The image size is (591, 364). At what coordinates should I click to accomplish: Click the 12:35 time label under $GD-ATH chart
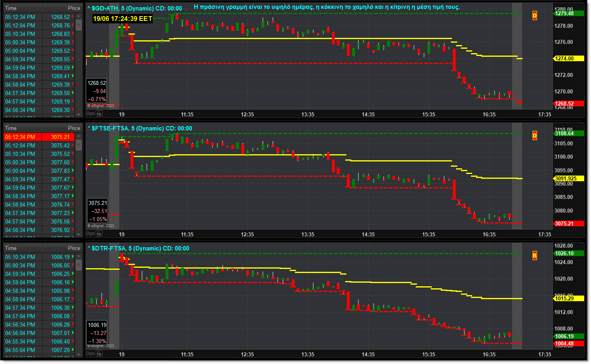247,114
